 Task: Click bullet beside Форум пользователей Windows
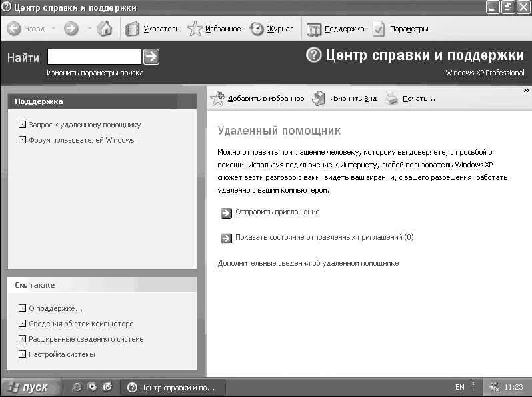[22, 140]
